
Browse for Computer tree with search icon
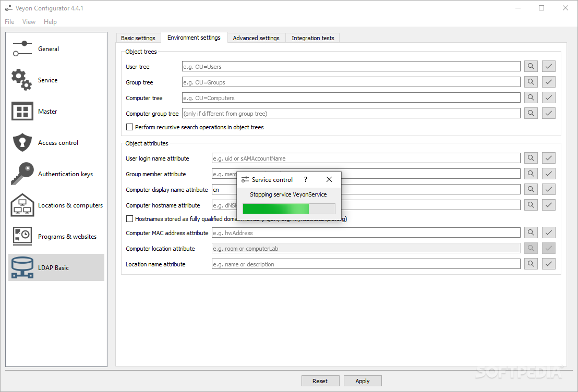pyautogui.click(x=531, y=97)
